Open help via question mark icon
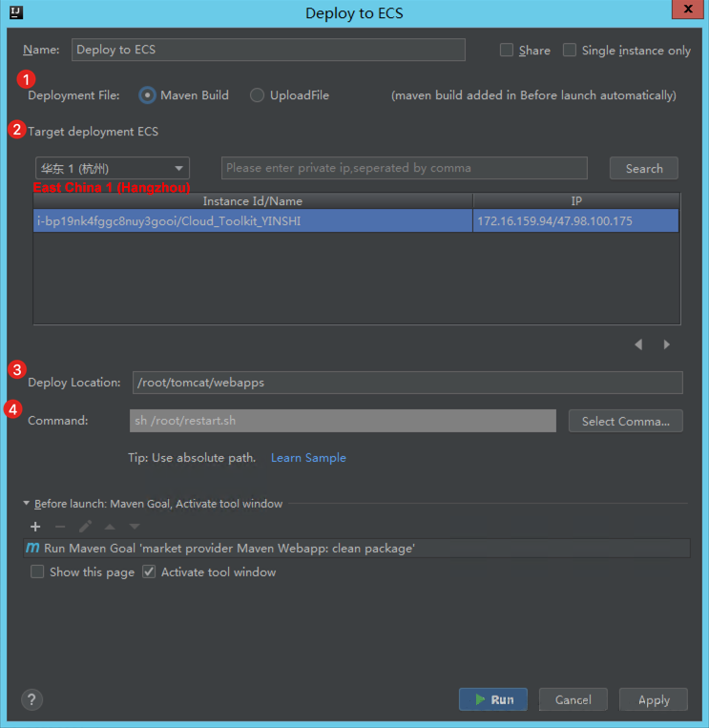The image size is (709, 728). (31, 699)
